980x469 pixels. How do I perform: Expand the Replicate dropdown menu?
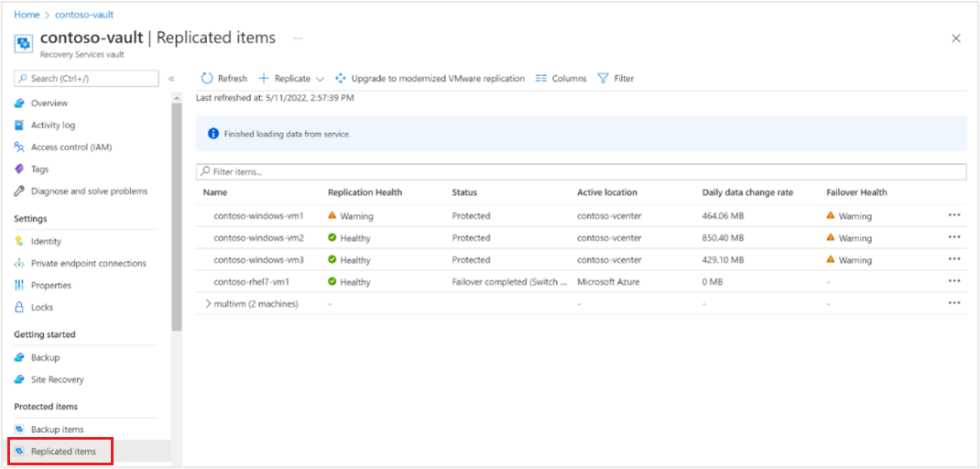320,79
